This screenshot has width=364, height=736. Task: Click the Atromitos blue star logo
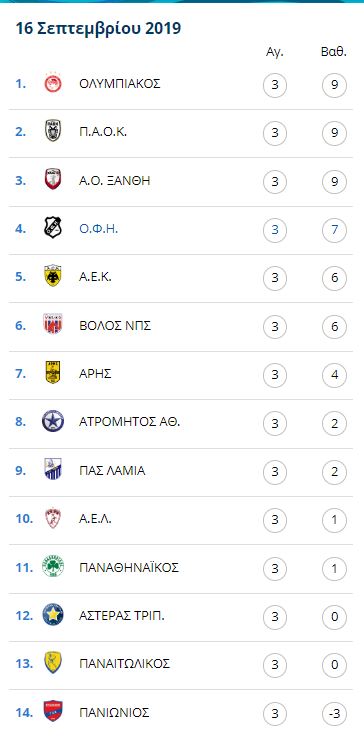click(x=53, y=422)
